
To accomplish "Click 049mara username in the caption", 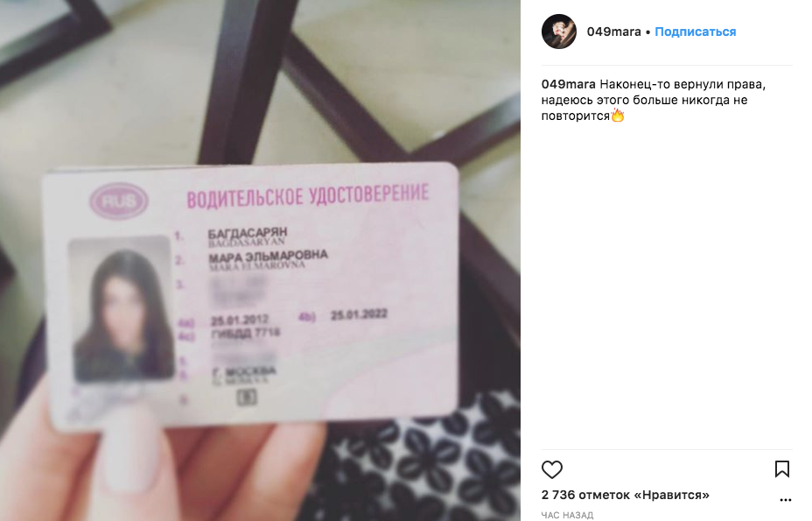I will click(x=568, y=84).
